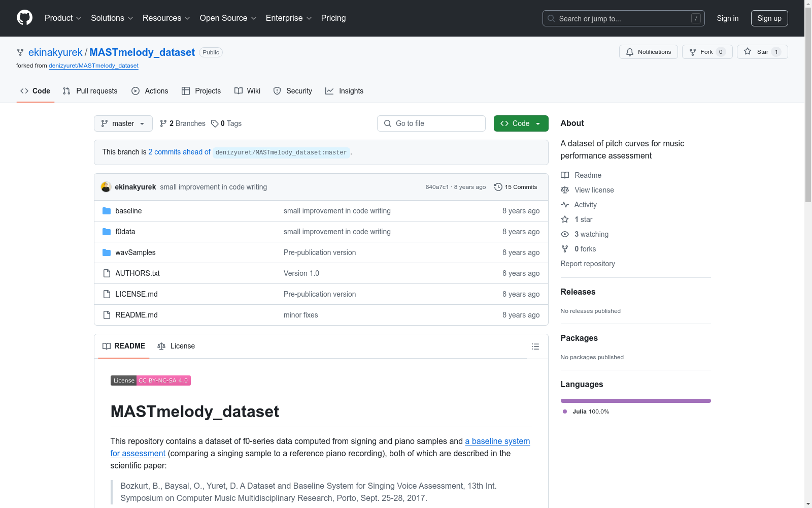Click the star icon next to 1 star
The image size is (812, 508).
565,219
